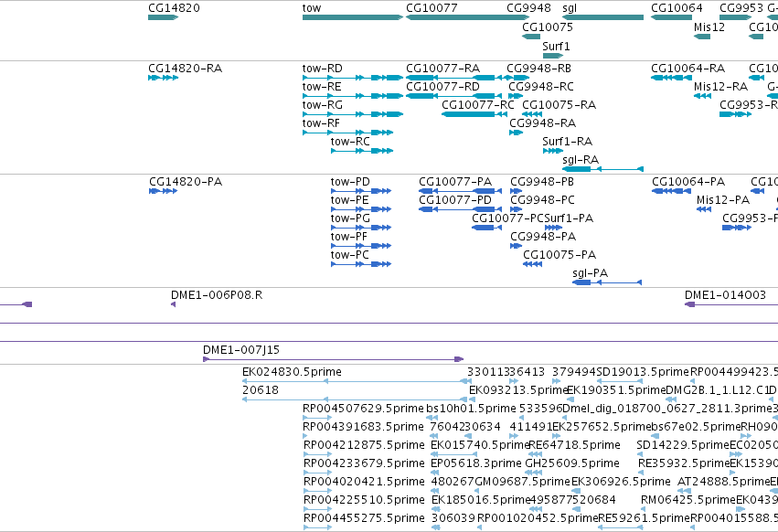
Task: Click the CG9948-PB protein label
Action: pyautogui.click(x=542, y=182)
